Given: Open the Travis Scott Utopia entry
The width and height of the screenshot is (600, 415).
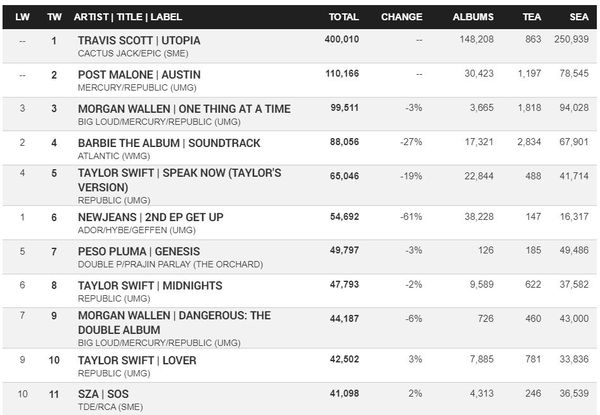Looking at the screenshot, I should tap(139, 41).
